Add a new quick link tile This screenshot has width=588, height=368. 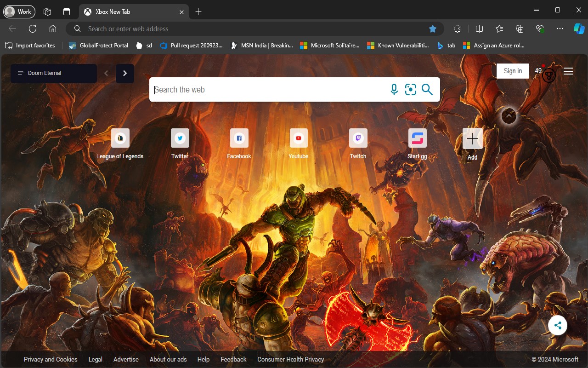[473, 144]
